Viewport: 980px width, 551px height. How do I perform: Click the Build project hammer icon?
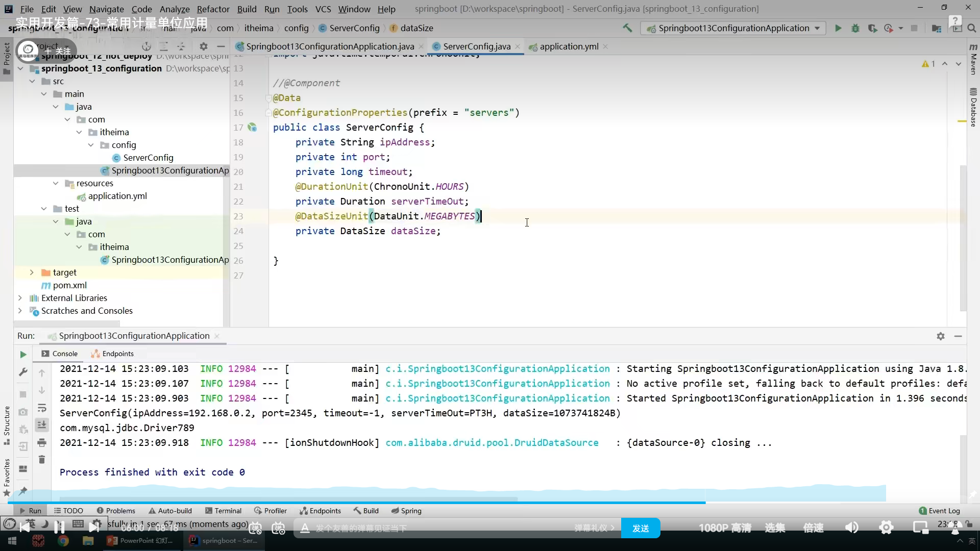(x=627, y=28)
